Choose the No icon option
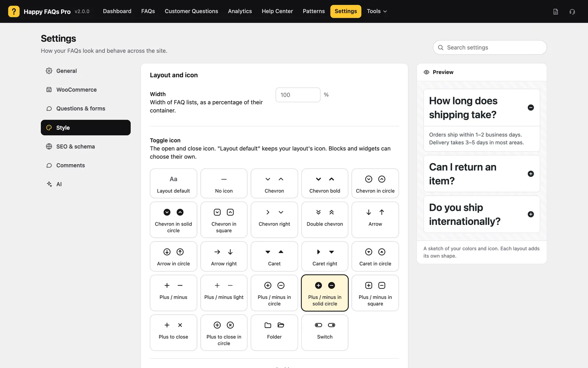Image resolution: width=588 pixels, height=368 pixels. [224, 183]
